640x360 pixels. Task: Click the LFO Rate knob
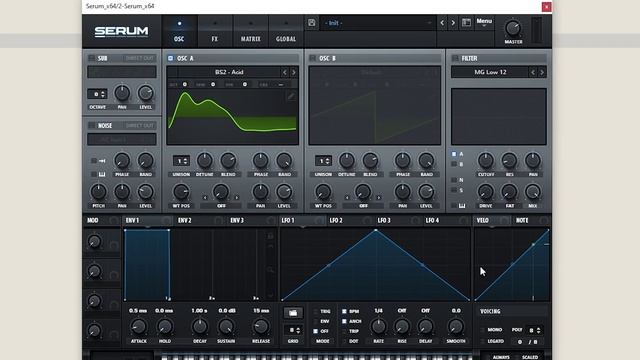coord(378,327)
